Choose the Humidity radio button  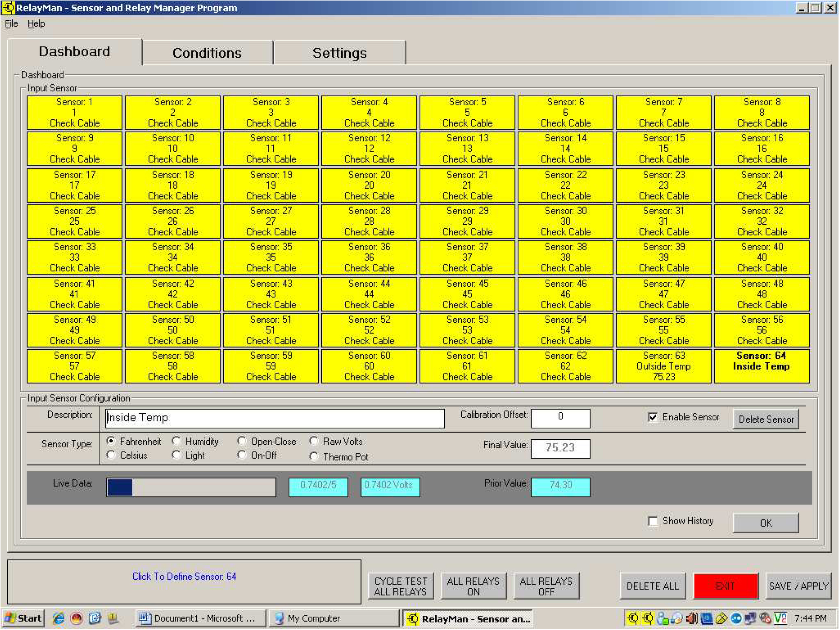(x=176, y=441)
